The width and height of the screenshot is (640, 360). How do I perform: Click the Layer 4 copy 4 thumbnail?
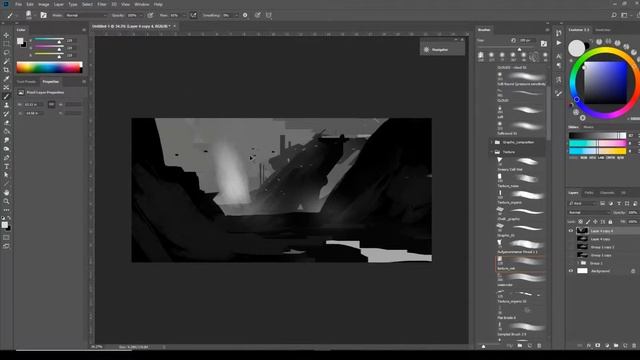(x=582, y=231)
